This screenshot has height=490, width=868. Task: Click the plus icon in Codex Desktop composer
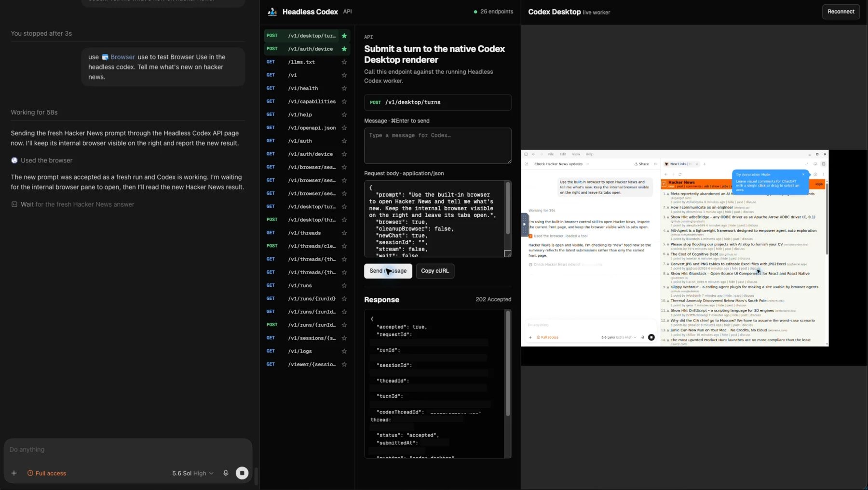point(530,337)
